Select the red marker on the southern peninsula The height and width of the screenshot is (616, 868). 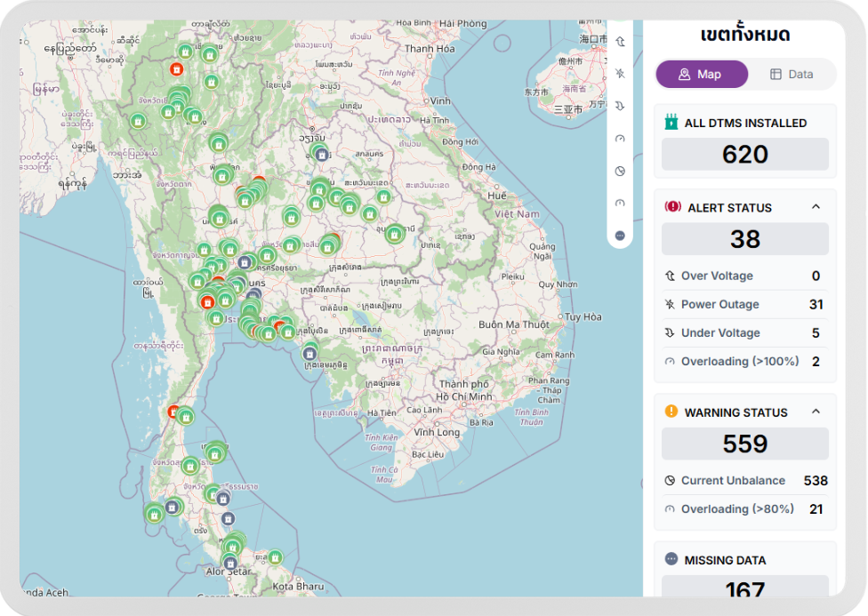[x=173, y=412]
